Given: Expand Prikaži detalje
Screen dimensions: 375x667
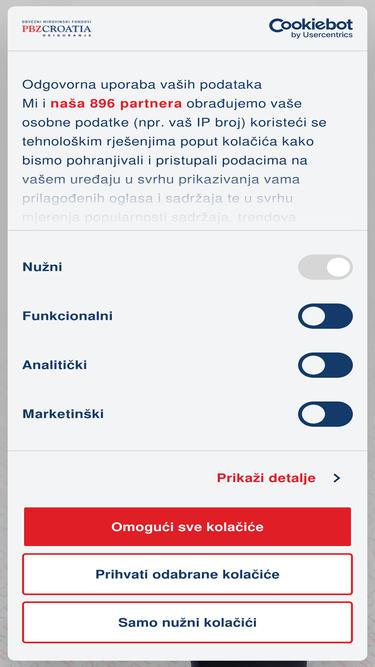Looking at the screenshot, I should (266, 478).
